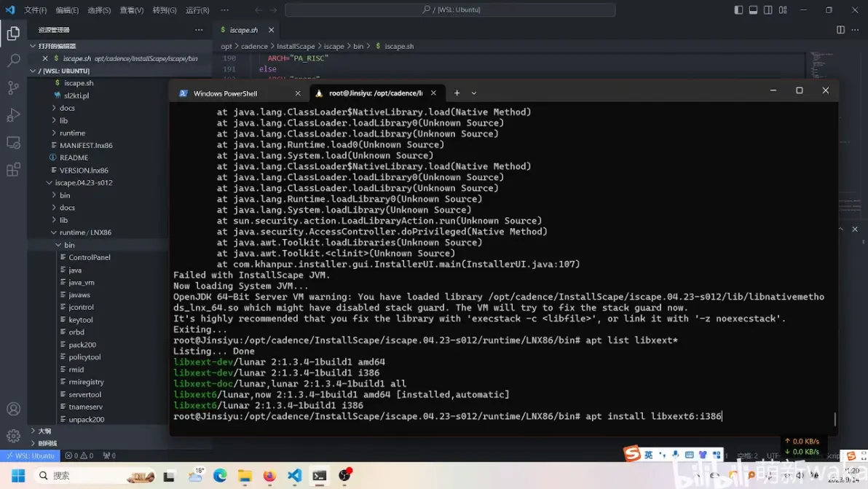868x489 pixels.
Task: Open the Extensions view
Action: tap(13, 170)
